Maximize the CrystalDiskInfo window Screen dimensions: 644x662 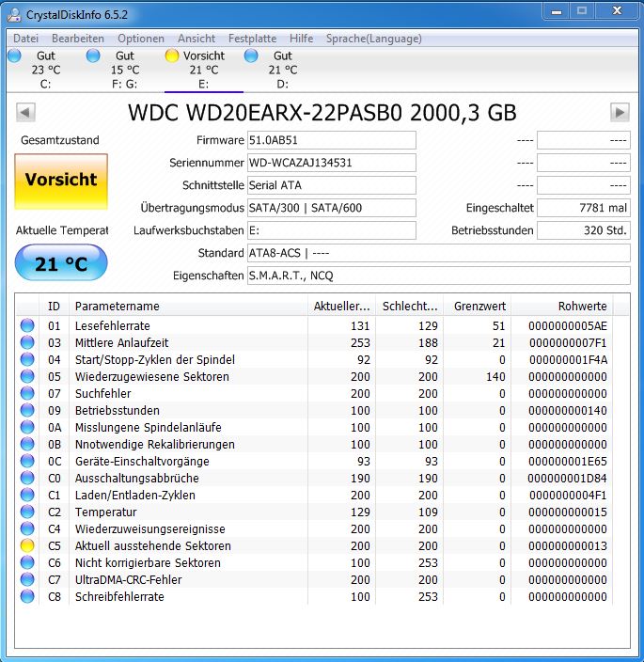coord(582,11)
